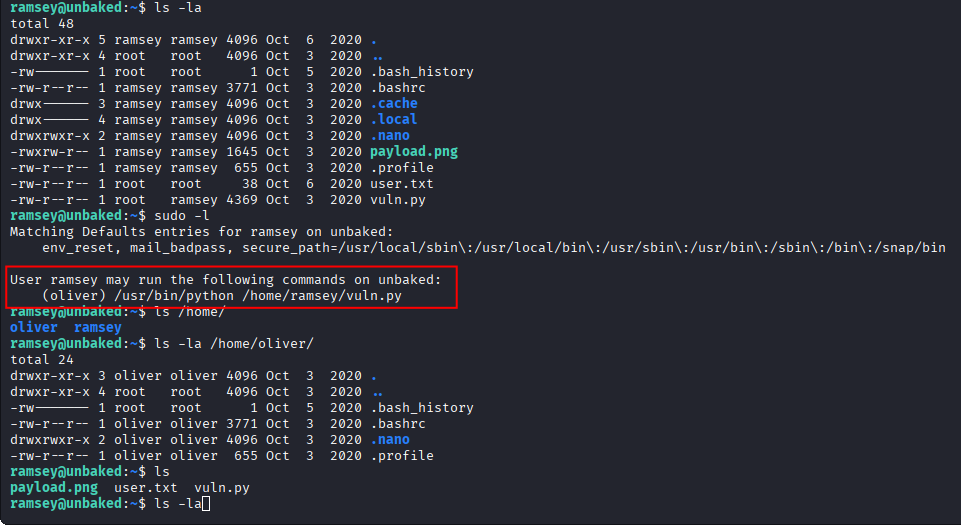
Task: Click the 4369-byte vuln.py listing entry
Action: point(398,199)
